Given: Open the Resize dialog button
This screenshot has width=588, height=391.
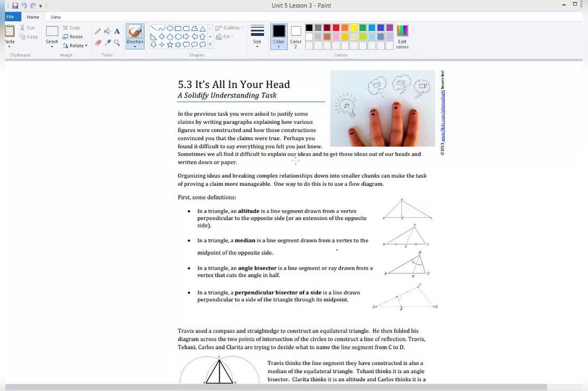Looking at the screenshot, I should pos(72,37).
